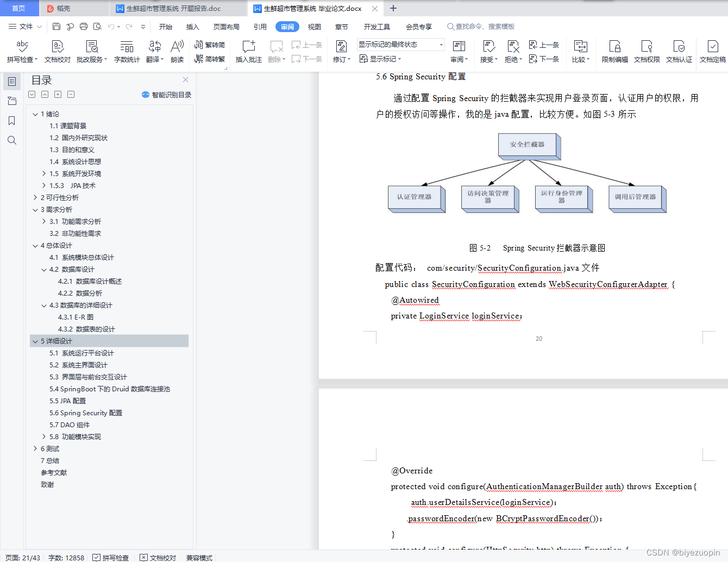Expand the '6 测试' node
This screenshot has height=562, width=728.
(x=35, y=449)
